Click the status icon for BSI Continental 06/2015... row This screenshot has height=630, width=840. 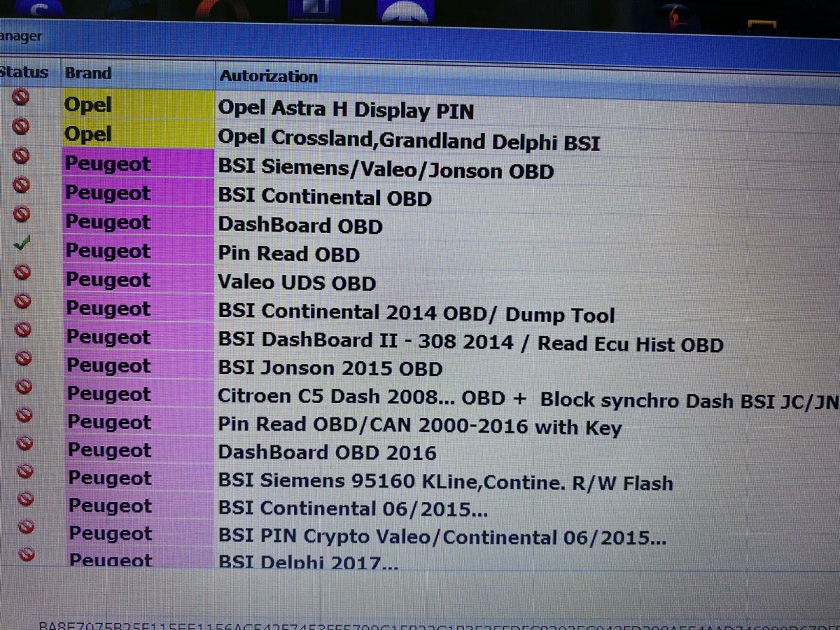coord(26,498)
